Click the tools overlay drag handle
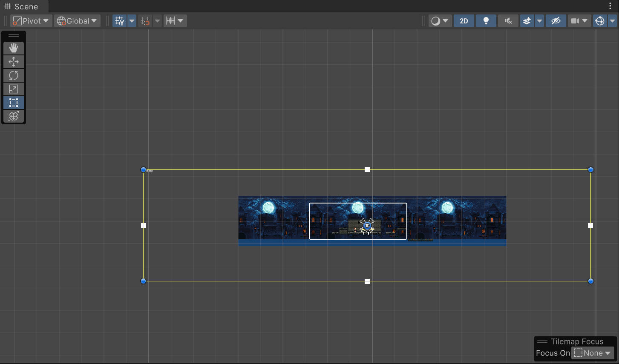Image resolution: width=619 pixels, height=364 pixels. click(14, 36)
